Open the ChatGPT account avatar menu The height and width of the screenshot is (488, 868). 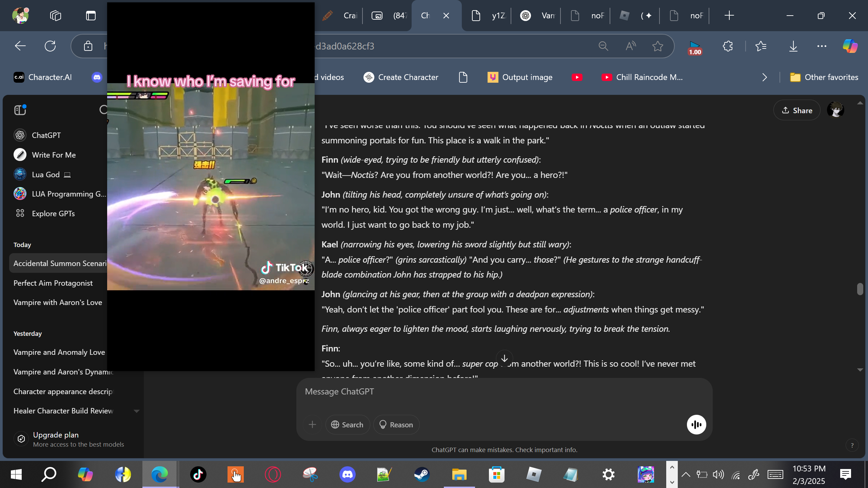(x=835, y=110)
